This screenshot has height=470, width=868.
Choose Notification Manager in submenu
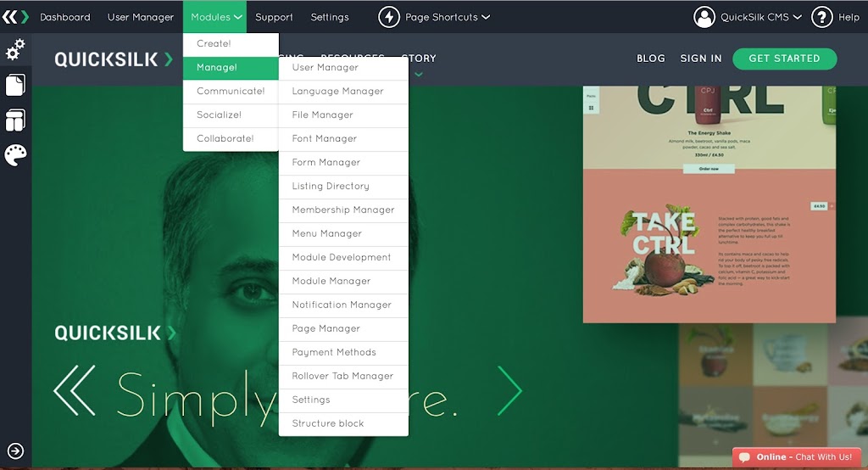[x=343, y=305]
